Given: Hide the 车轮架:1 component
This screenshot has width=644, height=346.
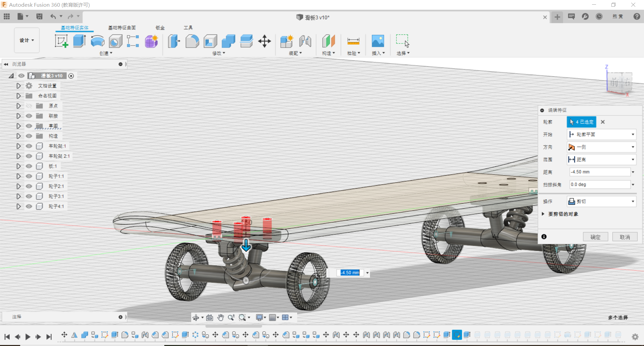Looking at the screenshot, I should (29, 146).
